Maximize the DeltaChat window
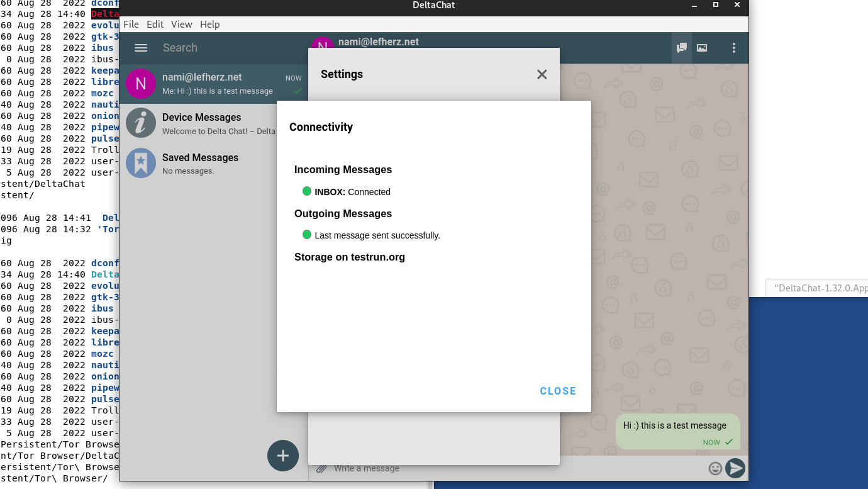 click(715, 5)
